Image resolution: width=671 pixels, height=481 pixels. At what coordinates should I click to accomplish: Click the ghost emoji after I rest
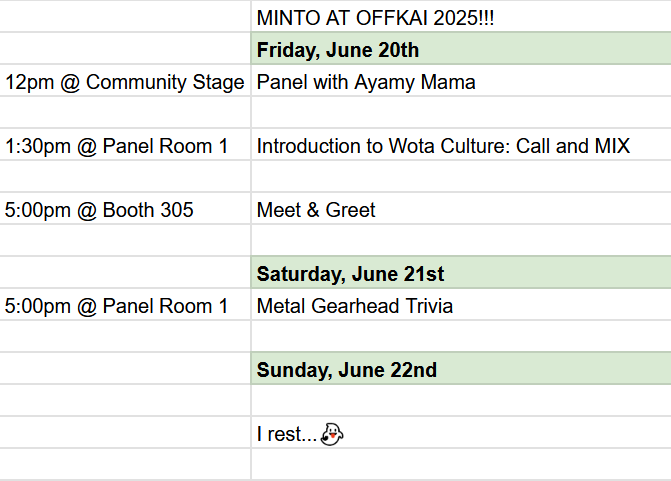(x=332, y=434)
